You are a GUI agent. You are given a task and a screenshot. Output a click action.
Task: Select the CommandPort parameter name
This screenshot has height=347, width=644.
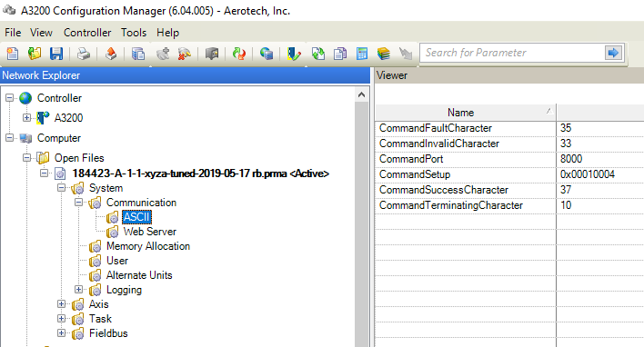coord(411,159)
